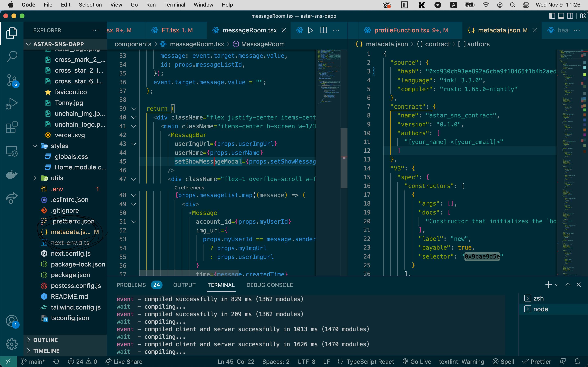Toggle the primary side bar layout button
The width and height of the screenshot is (588, 367).
tap(552, 16)
